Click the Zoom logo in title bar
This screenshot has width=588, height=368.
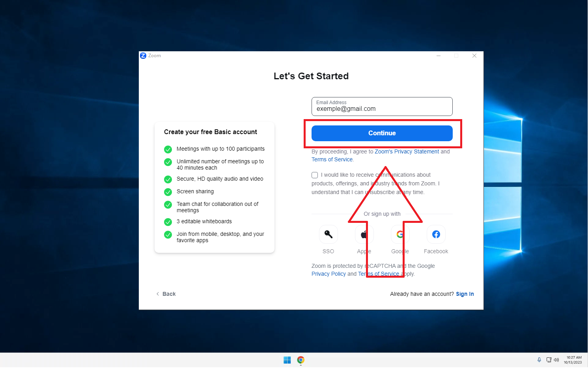click(x=143, y=56)
